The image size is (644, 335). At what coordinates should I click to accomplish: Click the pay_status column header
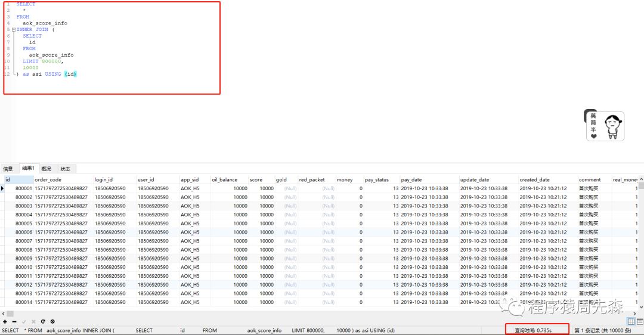[382, 179]
